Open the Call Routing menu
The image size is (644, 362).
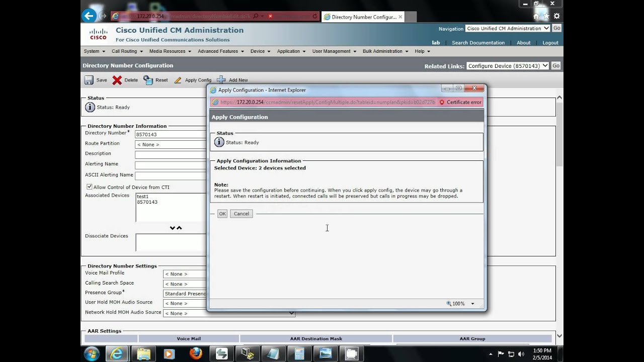coord(127,51)
